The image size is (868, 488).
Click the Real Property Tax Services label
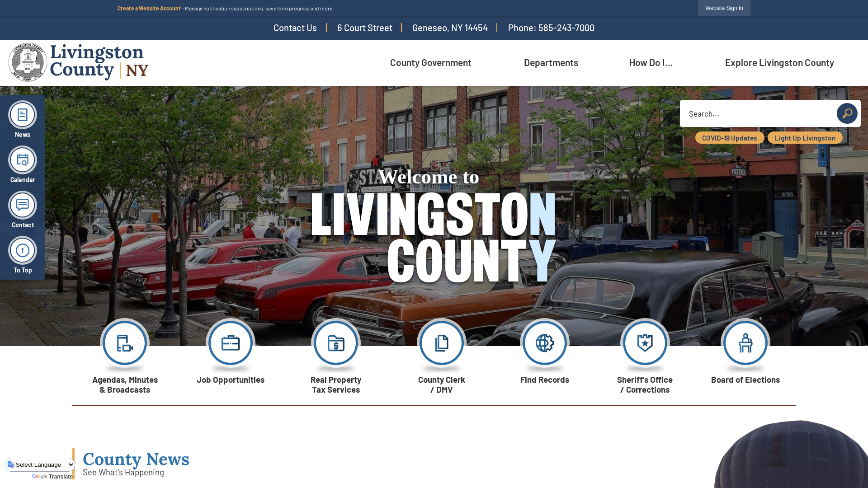tap(336, 385)
